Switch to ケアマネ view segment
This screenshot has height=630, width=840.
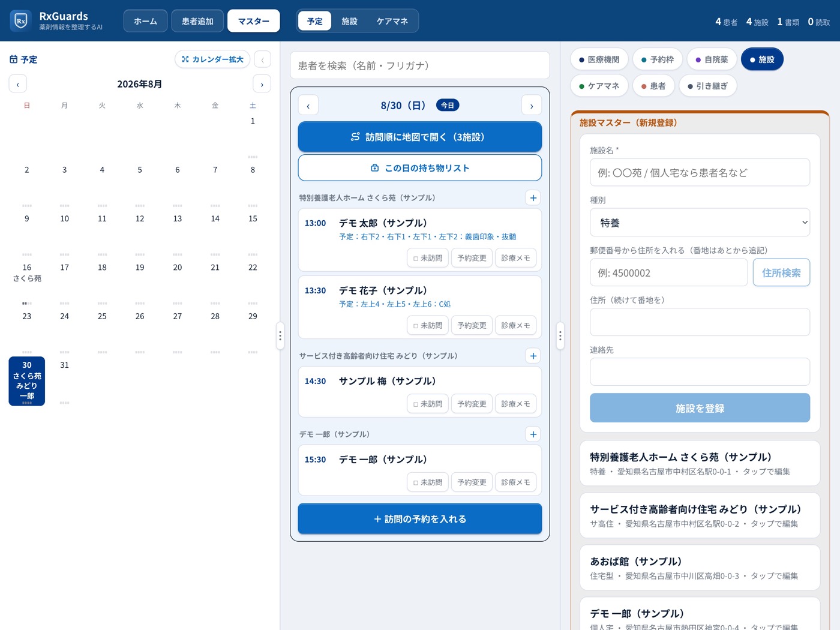[x=392, y=21]
